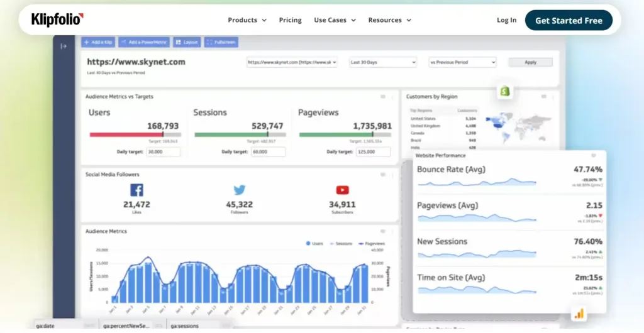The image size is (644, 333).
Task: Toggle Sessions series in chart legend
Action: pos(341,244)
